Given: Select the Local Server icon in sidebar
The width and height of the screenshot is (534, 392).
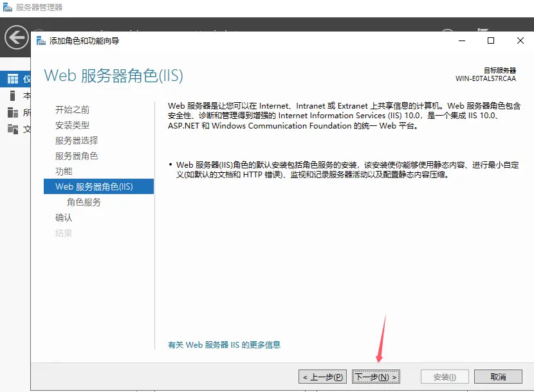Looking at the screenshot, I should [x=13, y=96].
